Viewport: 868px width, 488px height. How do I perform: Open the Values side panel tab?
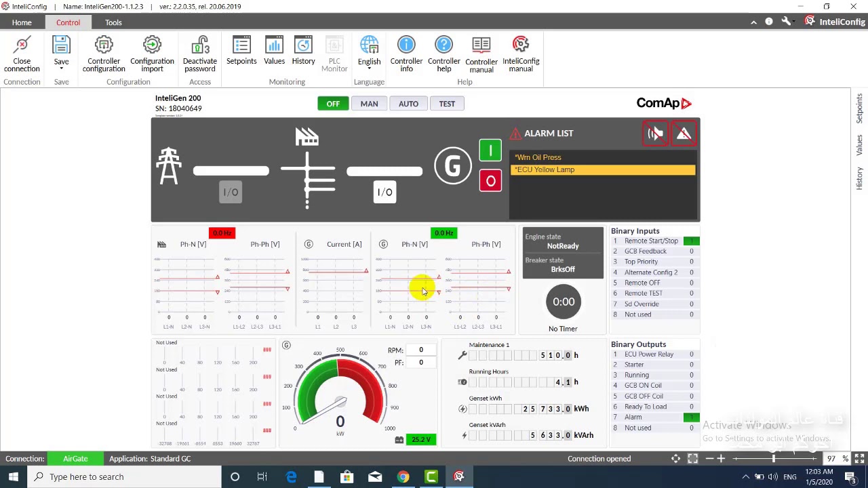click(859, 144)
